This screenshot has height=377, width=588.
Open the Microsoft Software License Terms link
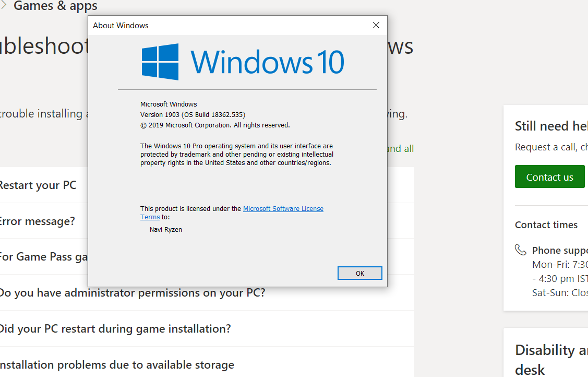232,213
